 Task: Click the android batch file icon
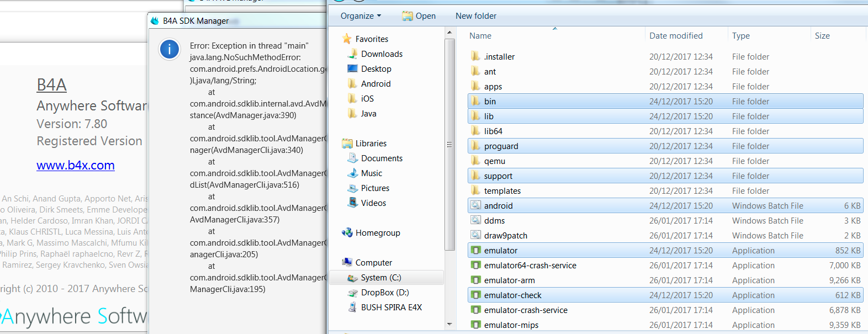pyautogui.click(x=475, y=205)
